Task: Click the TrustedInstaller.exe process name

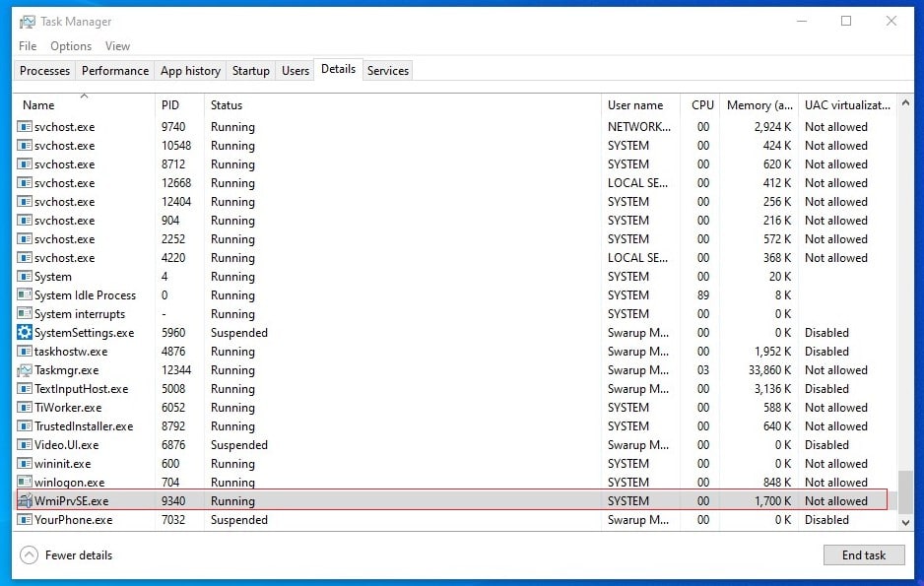Action: (x=84, y=426)
